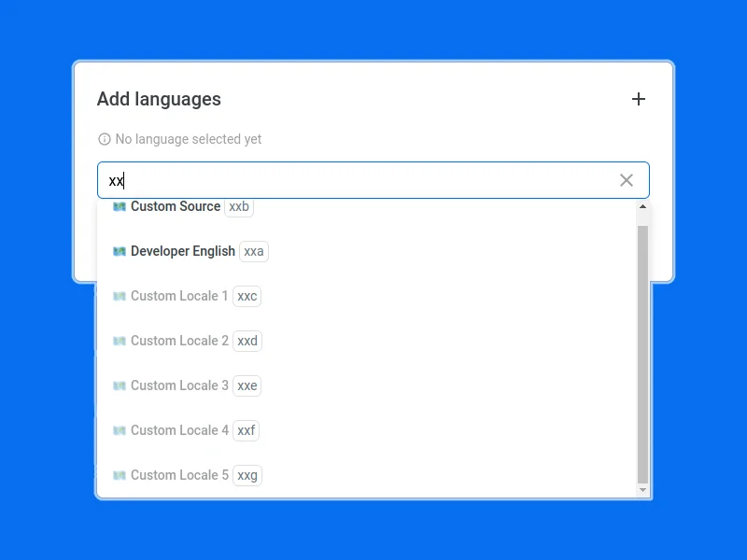The height and width of the screenshot is (560, 747).
Task: Pick Custom Locale 4 from dropdown
Action: click(179, 430)
